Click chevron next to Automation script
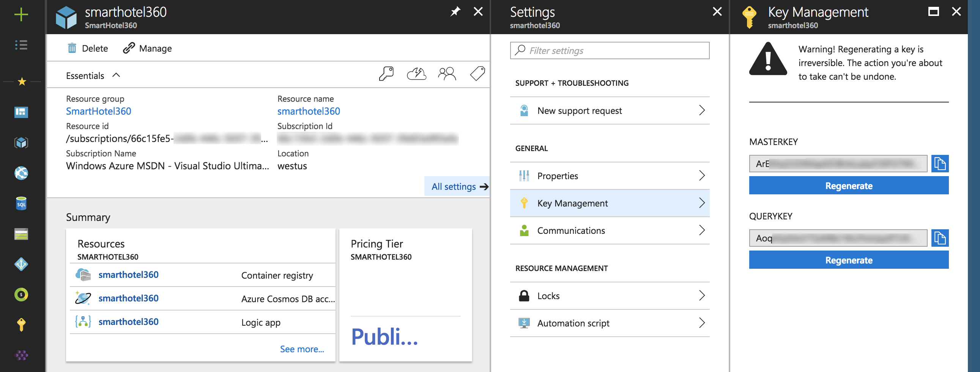Image resolution: width=980 pixels, height=372 pixels. click(702, 323)
